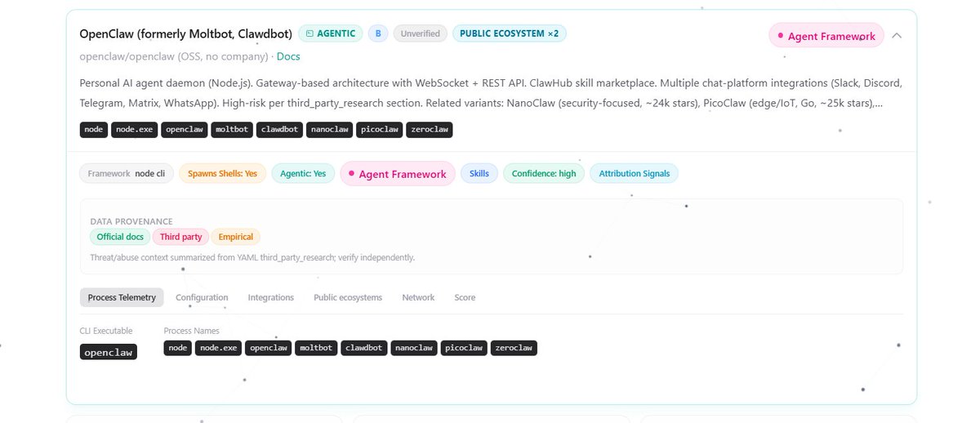Click the node.exe tag under description
The height and width of the screenshot is (423, 980).
[134, 129]
